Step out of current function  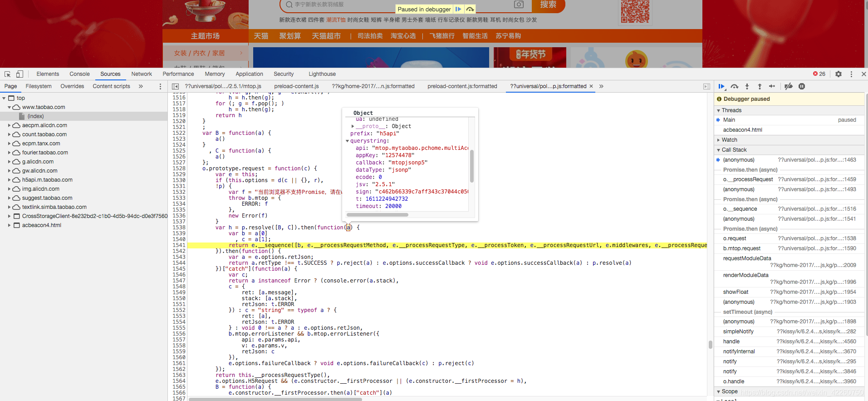[760, 86]
